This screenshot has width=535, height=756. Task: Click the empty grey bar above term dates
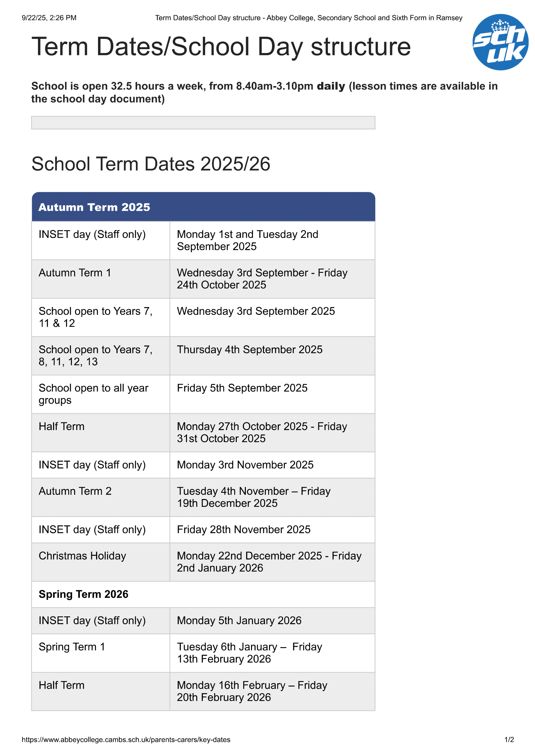[203, 122]
